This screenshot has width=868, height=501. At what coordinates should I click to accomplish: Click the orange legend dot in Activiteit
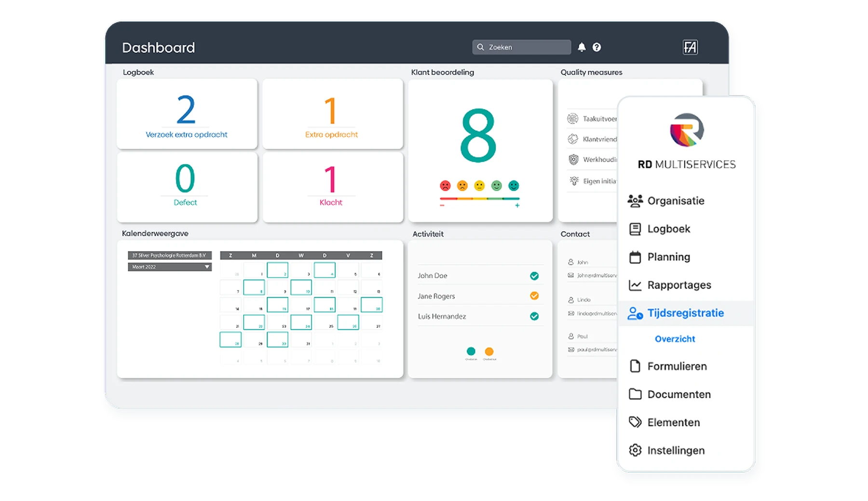click(x=489, y=351)
